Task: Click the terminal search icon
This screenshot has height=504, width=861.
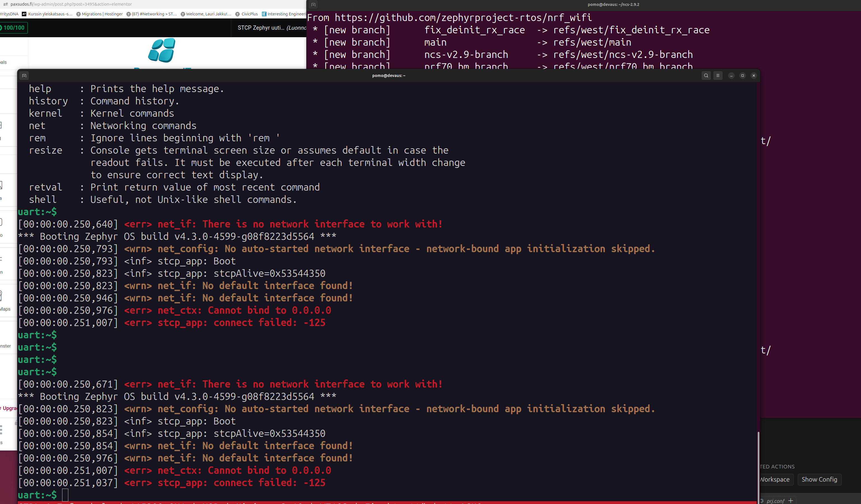Action: pos(706,76)
